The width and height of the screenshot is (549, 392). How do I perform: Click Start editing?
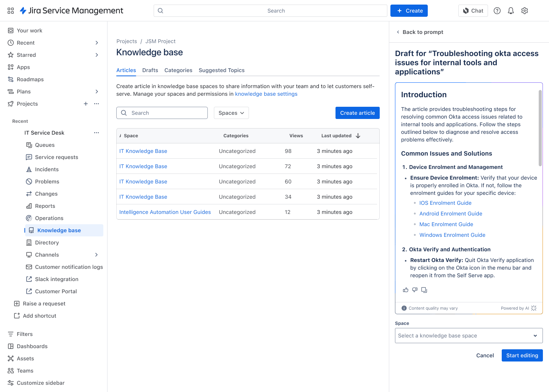click(522, 355)
